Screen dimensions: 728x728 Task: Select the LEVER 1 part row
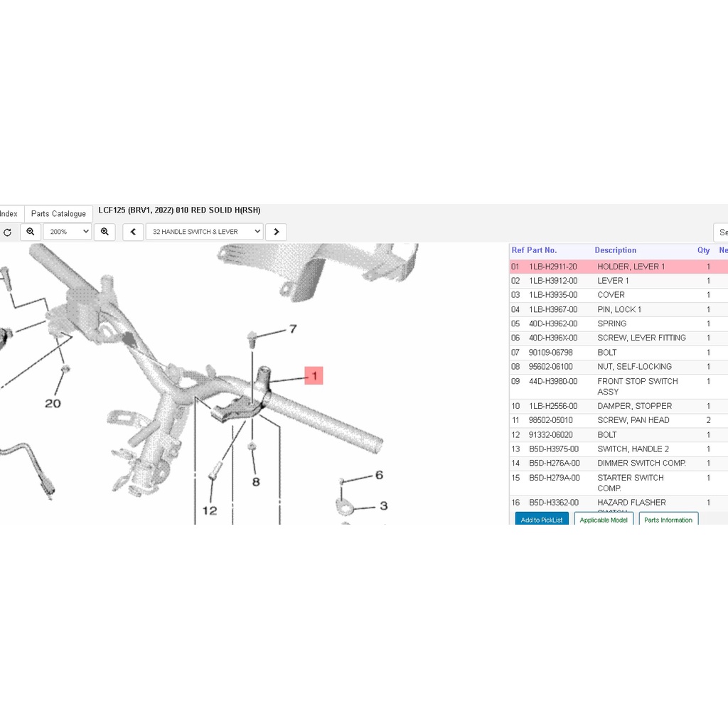coord(613,281)
